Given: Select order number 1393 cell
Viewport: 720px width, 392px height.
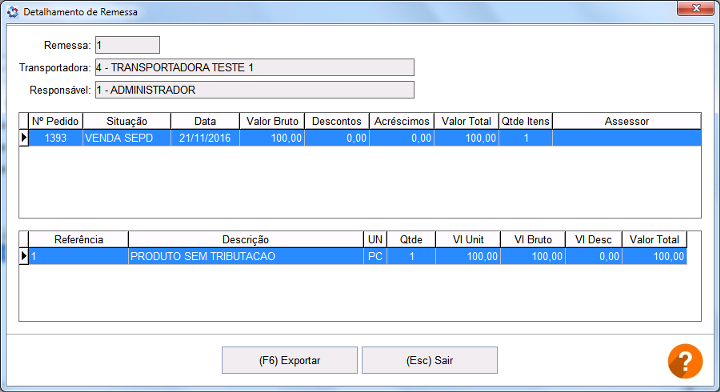Looking at the screenshot, I should pos(56,138).
